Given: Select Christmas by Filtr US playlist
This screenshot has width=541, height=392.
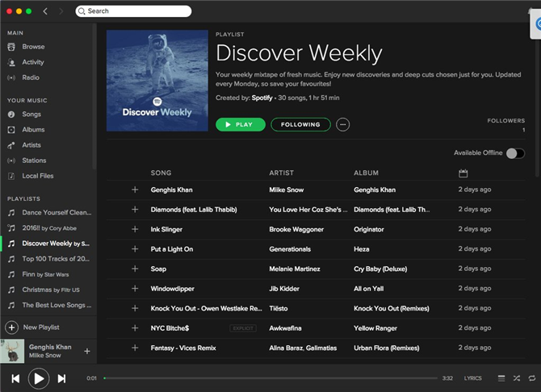Looking at the screenshot, I should point(51,290).
